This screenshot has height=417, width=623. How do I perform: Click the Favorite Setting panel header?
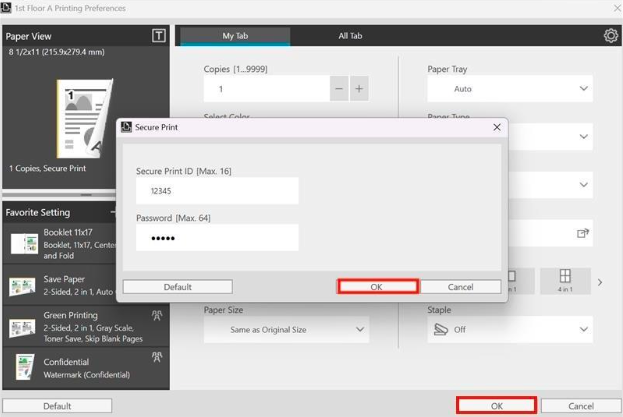(60, 212)
